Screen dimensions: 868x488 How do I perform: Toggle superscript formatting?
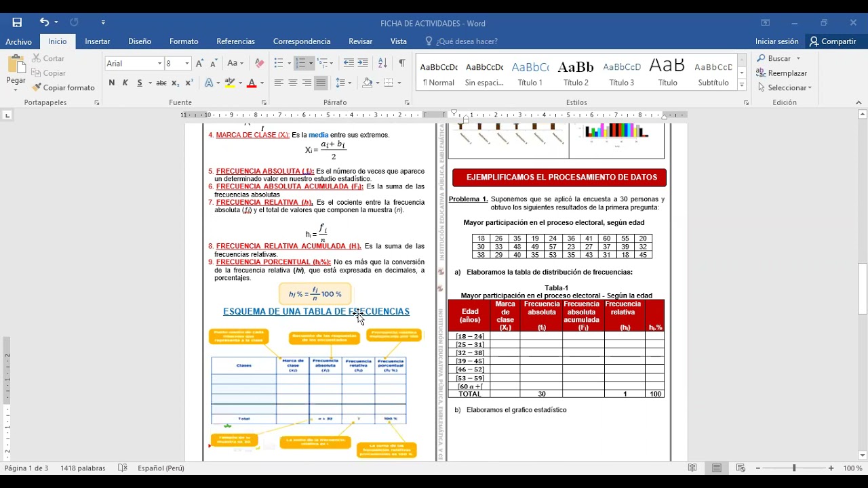coord(189,83)
